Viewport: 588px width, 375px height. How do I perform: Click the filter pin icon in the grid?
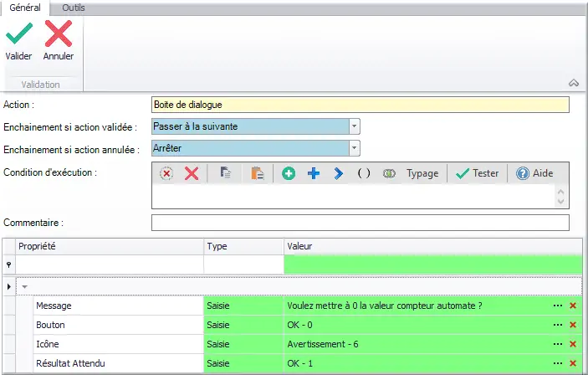tap(8, 265)
